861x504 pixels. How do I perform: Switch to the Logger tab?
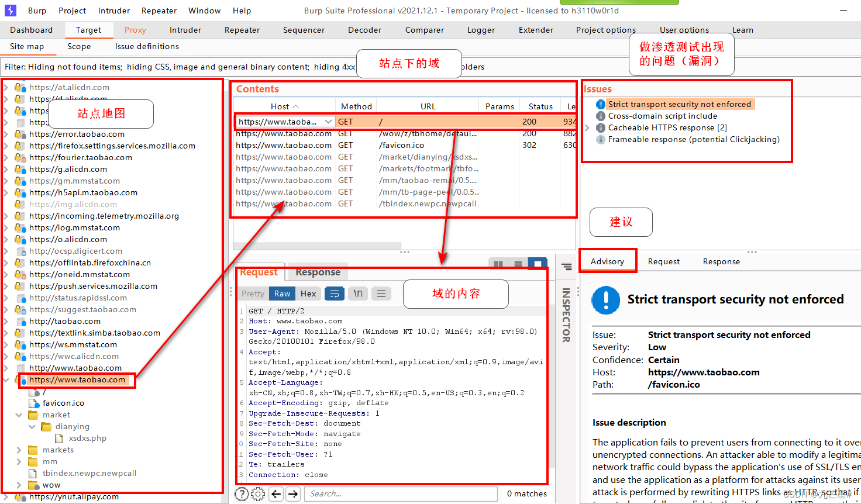click(x=481, y=30)
